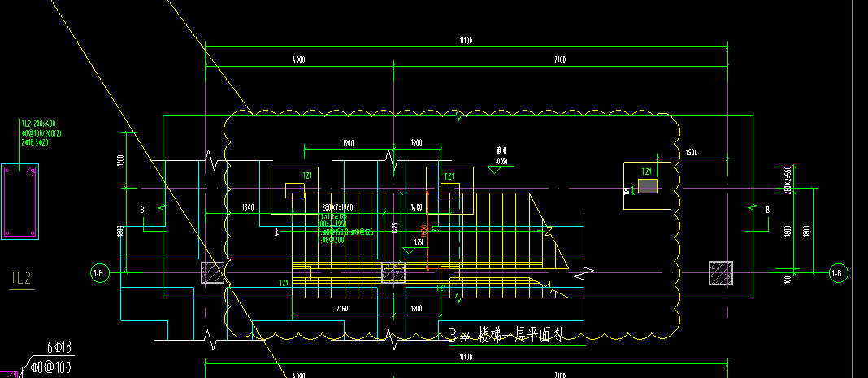This screenshot has width=868, height=378.
Task: Select the vertical 1200 dimension at left
Action: coord(120,160)
